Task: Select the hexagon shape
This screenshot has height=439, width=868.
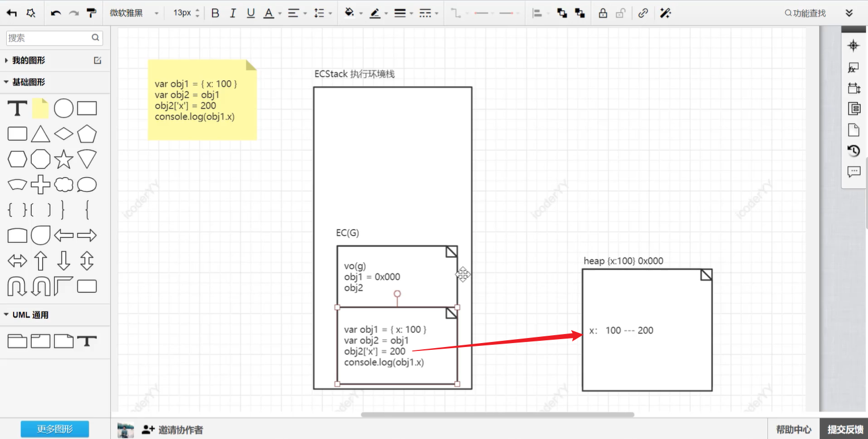Action: (17, 159)
